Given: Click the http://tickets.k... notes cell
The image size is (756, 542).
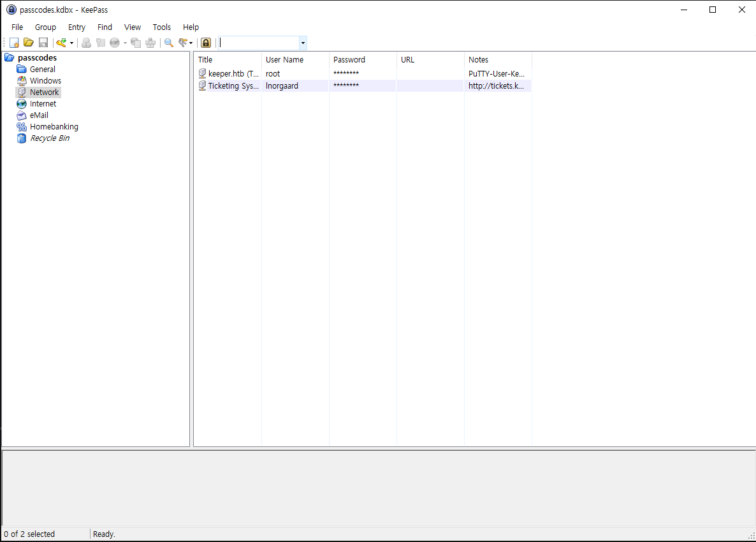Looking at the screenshot, I should (496, 86).
